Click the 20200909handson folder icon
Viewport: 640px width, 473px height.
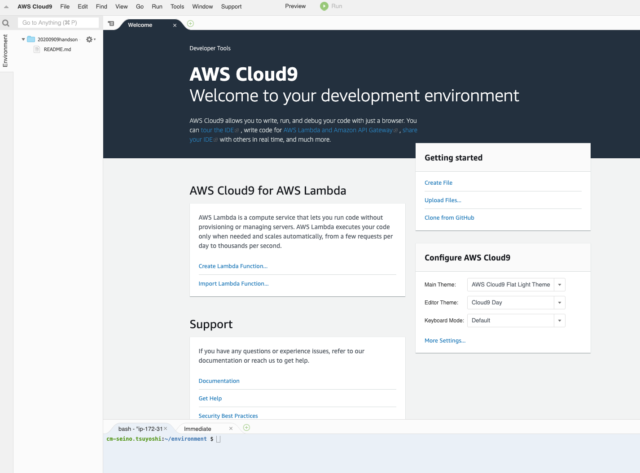click(31, 39)
